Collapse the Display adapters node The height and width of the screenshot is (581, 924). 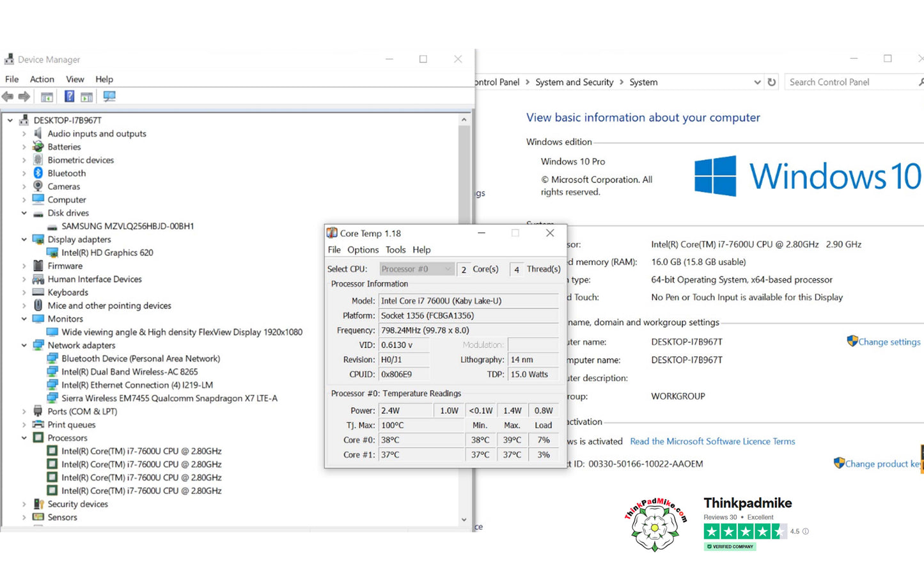point(24,239)
